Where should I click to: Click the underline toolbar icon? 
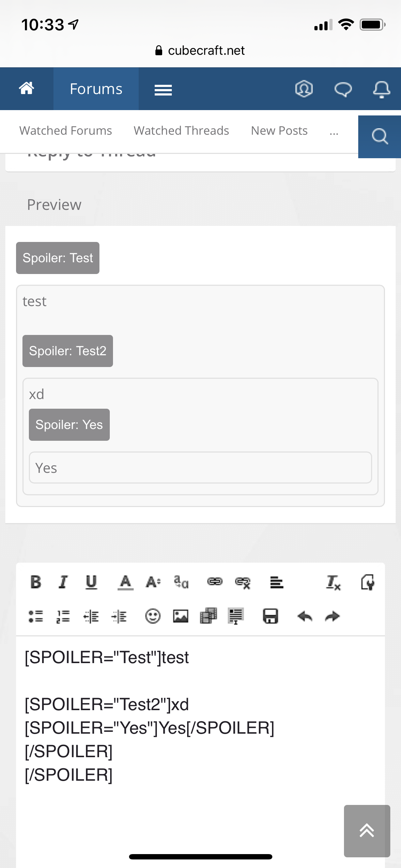(91, 582)
